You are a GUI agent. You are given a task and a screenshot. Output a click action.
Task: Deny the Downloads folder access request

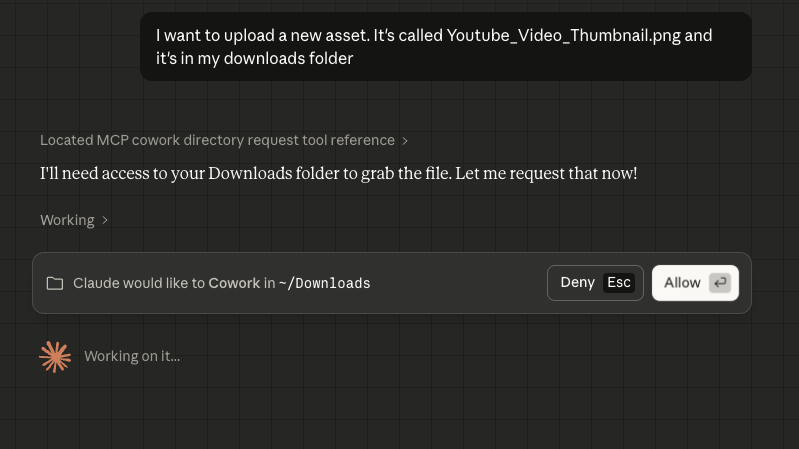(595, 283)
